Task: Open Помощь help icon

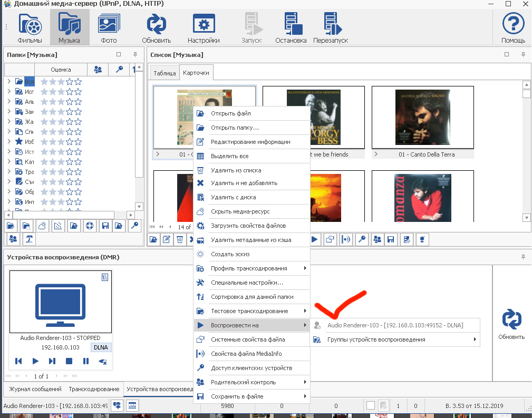Action: [513, 27]
